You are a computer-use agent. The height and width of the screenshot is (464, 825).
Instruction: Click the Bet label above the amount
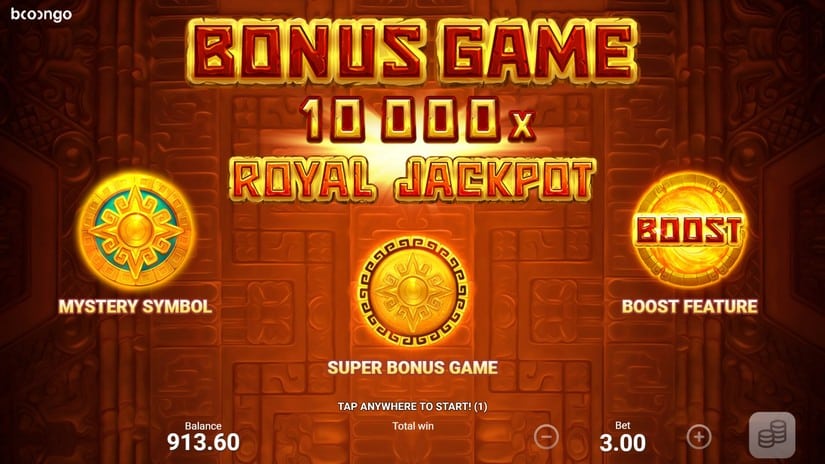tap(623, 426)
